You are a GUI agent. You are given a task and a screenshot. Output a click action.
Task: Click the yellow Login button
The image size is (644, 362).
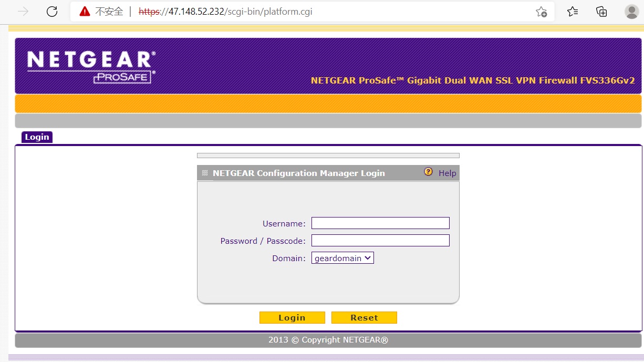pos(292,317)
